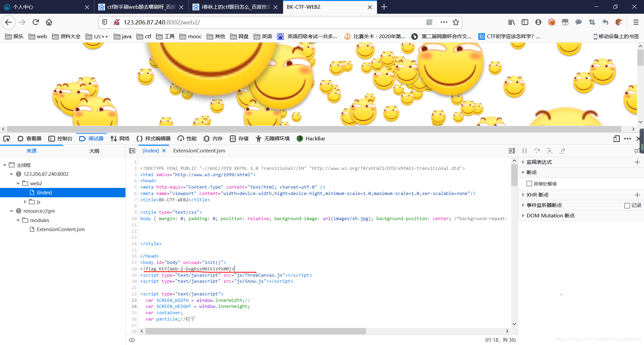
Task: Open the Firefox Library icon
Action: coord(511,22)
